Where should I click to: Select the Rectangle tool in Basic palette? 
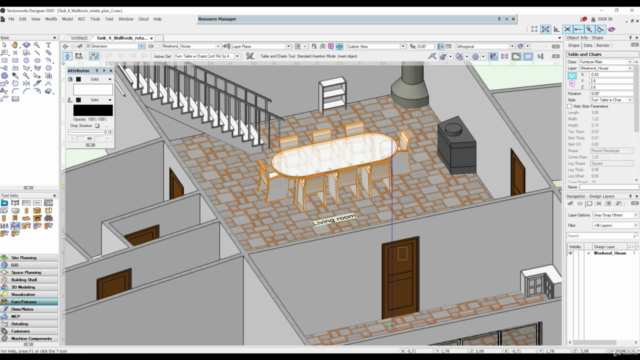click(x=4, y=60)
